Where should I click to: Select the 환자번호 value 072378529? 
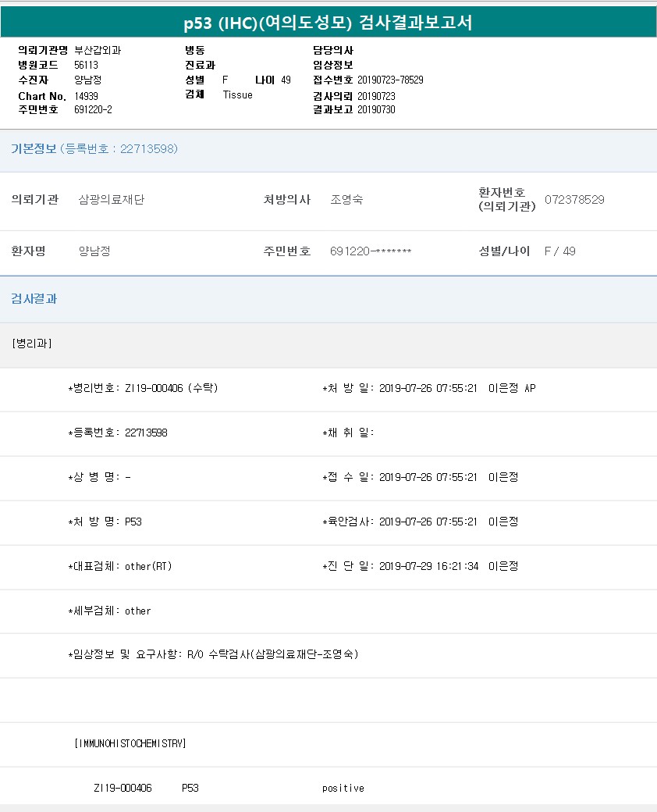[x=574, y=199]
